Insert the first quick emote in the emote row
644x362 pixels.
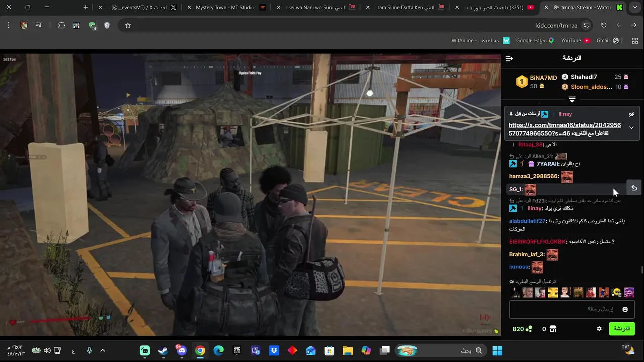[x=515, y=292]
